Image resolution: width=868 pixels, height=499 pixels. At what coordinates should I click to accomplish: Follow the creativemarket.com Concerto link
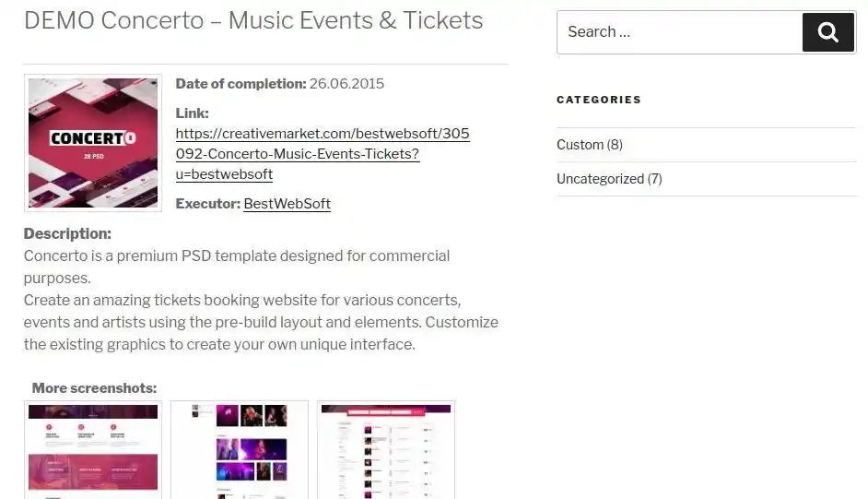pyautogui.click(x=322, y=154)
